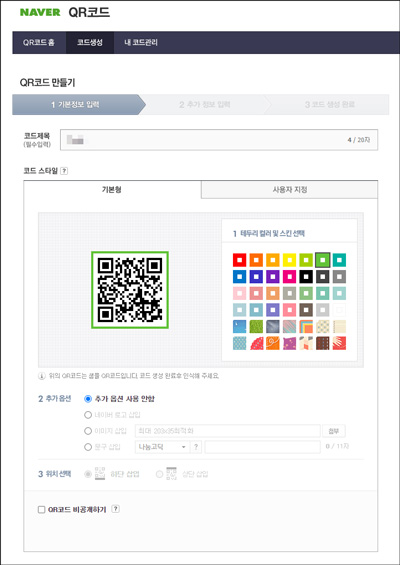This screenshot has height=565, width=400.
Task: Click the font help question mark
Action: point(196,447)
